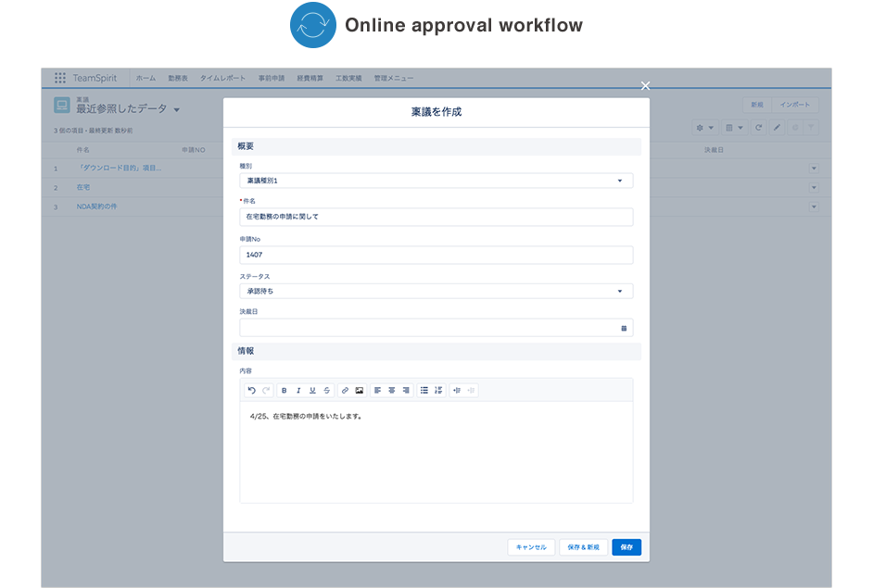Align text right in the editor

(x=406, y=391)
